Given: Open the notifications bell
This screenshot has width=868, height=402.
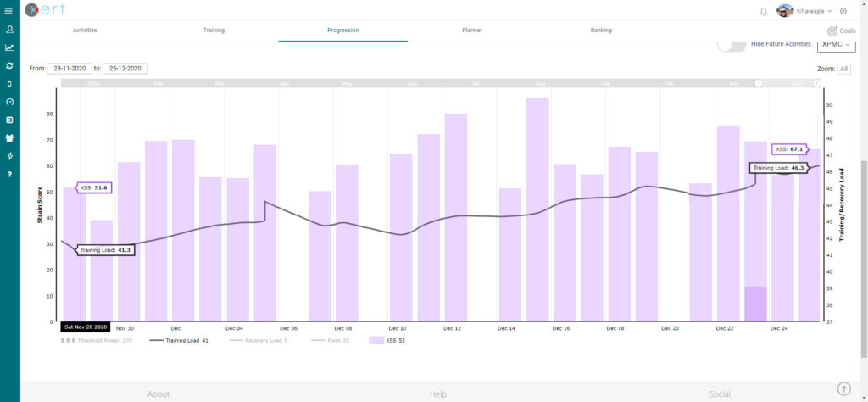Looking at the screenshot, I should point(764,11).
